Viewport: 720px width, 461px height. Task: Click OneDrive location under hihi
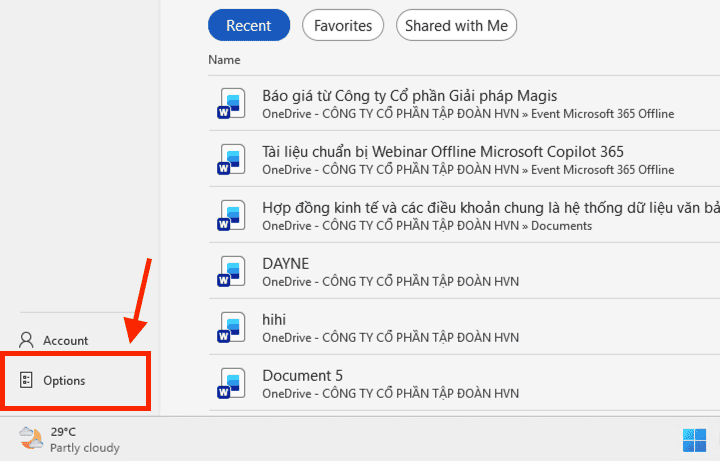tap(390, 338)
